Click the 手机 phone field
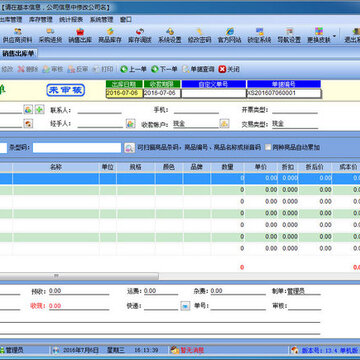This screenshot has height=360, width=360. point(196,110)
